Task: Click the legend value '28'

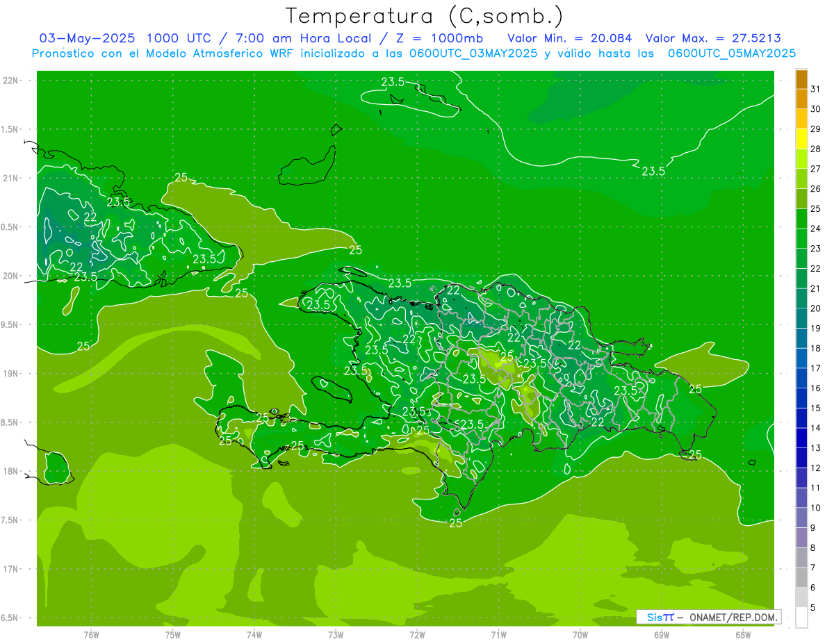Action: [815, 149]
